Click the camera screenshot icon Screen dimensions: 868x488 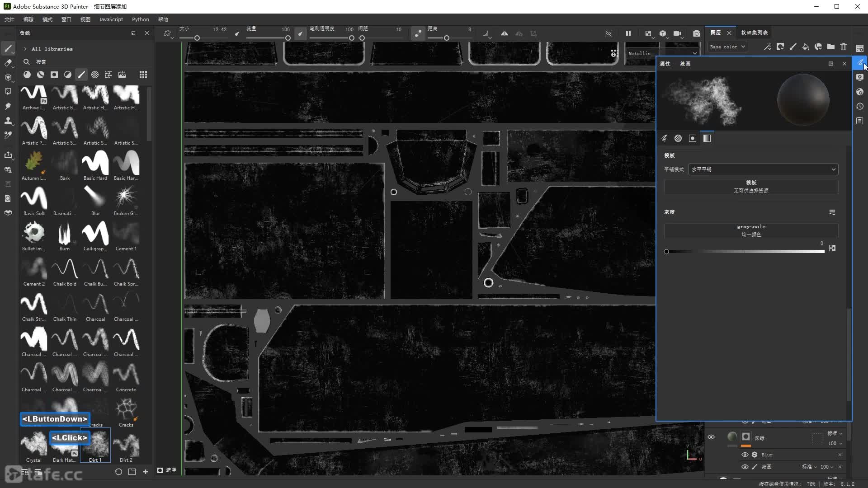pos(697,33)
